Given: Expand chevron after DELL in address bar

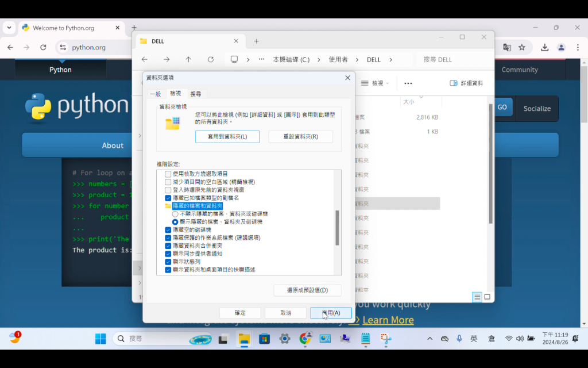Looking at the screenshot, I should [x=390, y=59].
